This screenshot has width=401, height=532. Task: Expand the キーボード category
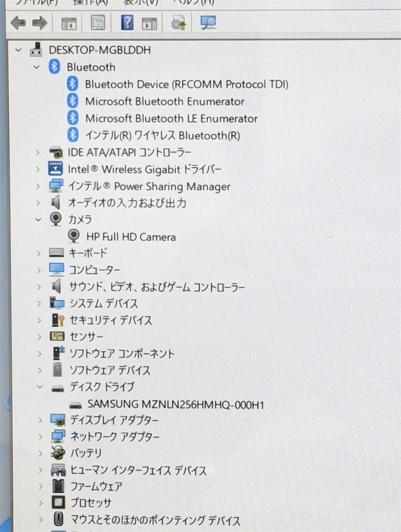(x=38, y=253)
